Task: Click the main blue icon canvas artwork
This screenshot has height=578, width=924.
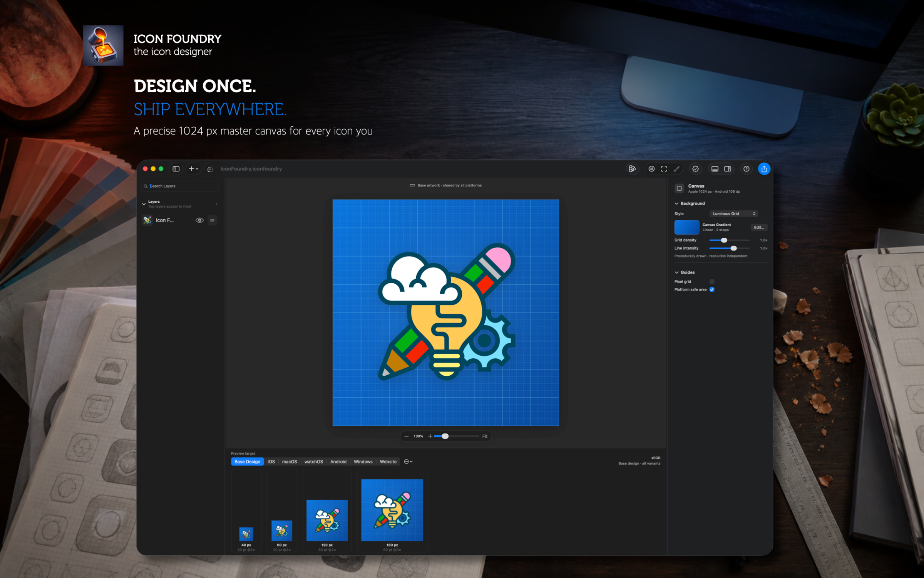Action: coord(446,313)
